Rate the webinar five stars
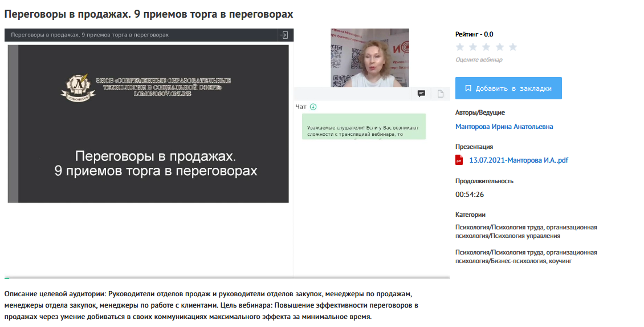Viewport: 644px width, 327px height. tap(512, 47)
